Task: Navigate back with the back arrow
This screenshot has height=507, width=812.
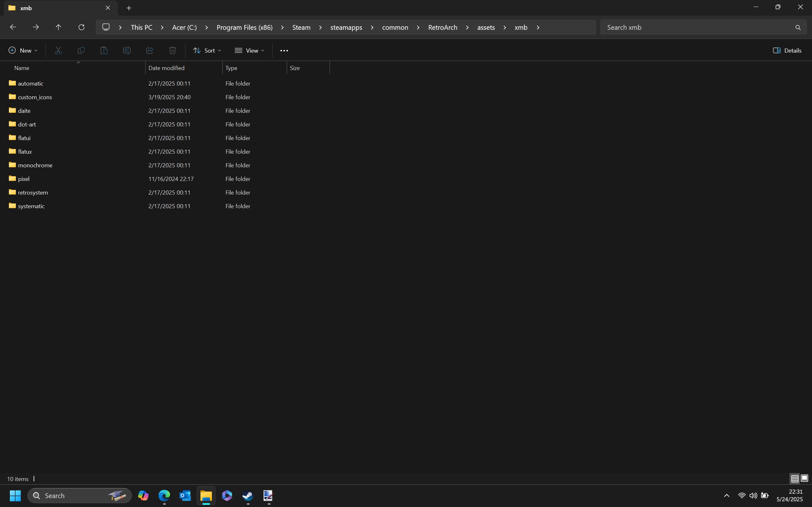Action: click(13, 27)
